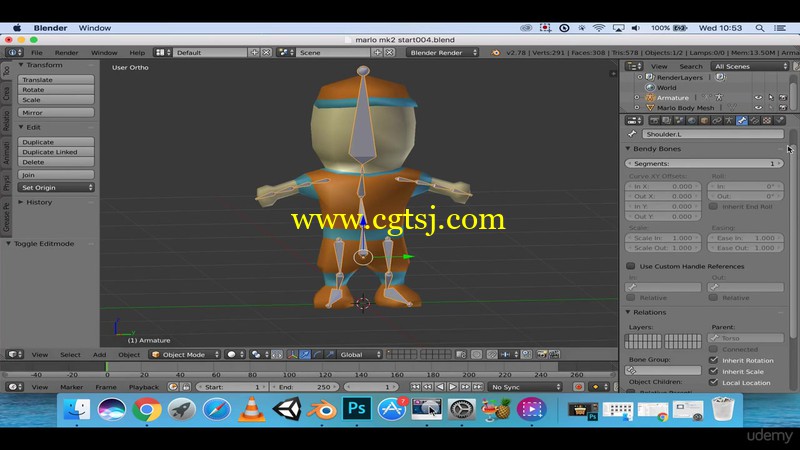Open the Help menu

pos(137,53)
